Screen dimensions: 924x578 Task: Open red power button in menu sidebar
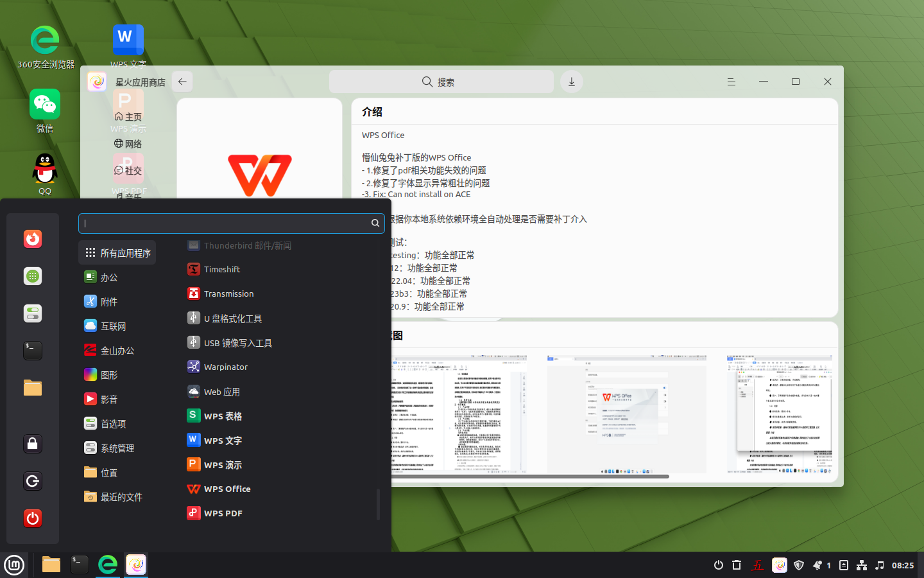(x=33, y=518)
